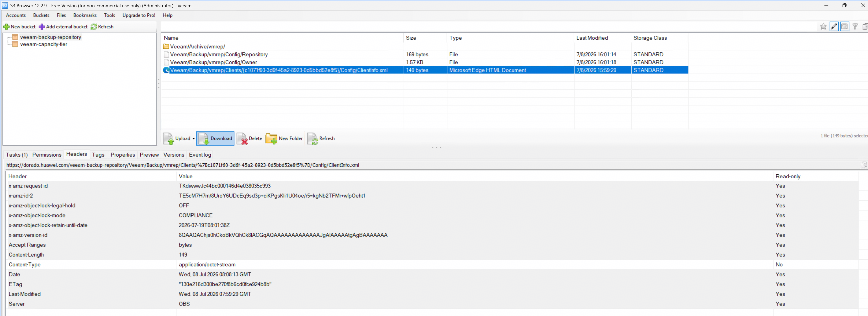Sort by the Storage Class column header
Viewport: 868px width, 316px height.
(659, 38)
